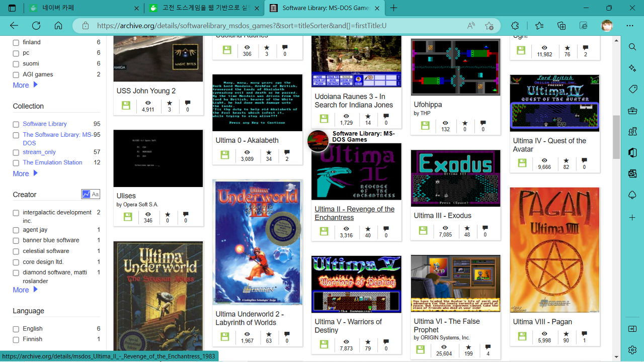Open Ultima V - Warriors of Destiny link
The height and width of the screenshot is (362, 644).
coord(348,326)
